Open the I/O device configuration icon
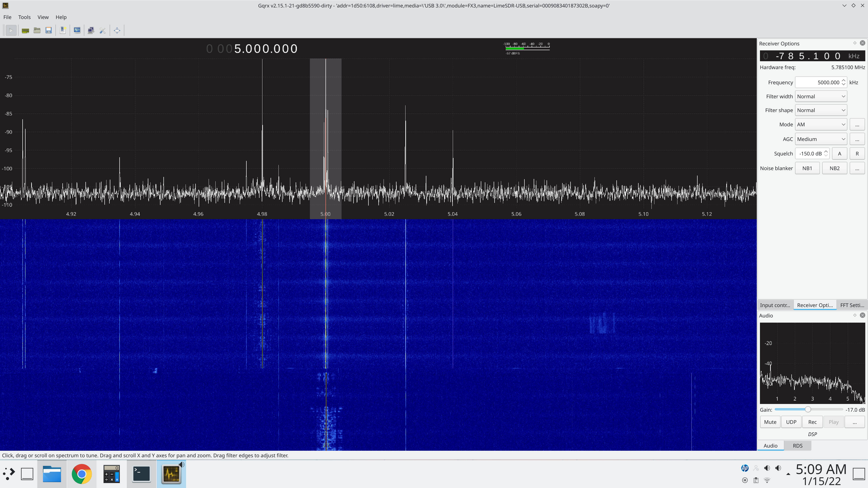This screenshot has width=868, height=488. point(25,30)
